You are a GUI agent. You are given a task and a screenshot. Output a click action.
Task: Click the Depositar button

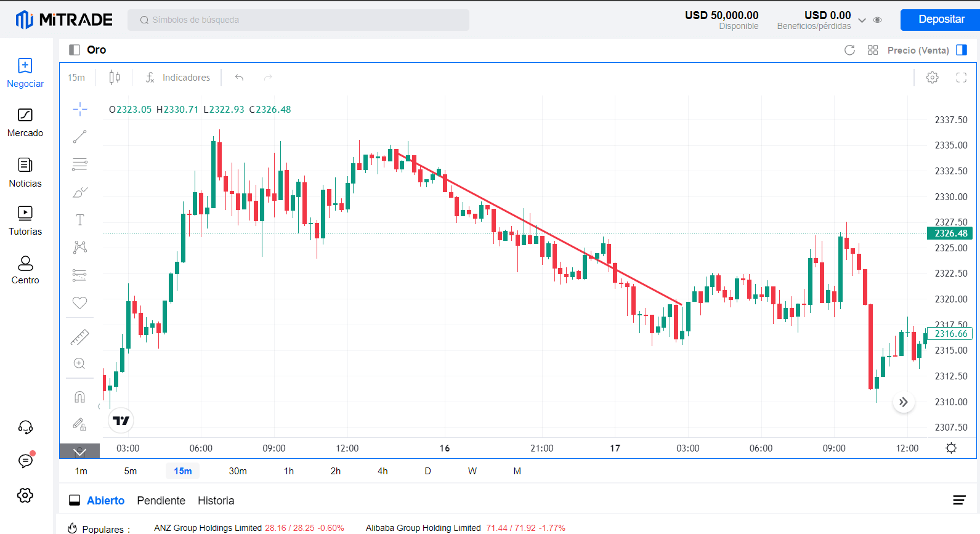pyautogui.click(x=941, y=20)
